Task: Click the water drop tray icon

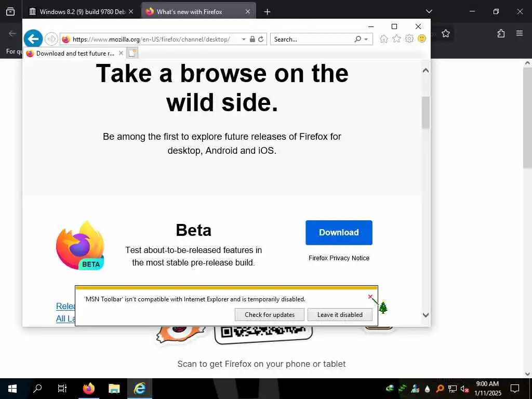Action: coord(428,389)
